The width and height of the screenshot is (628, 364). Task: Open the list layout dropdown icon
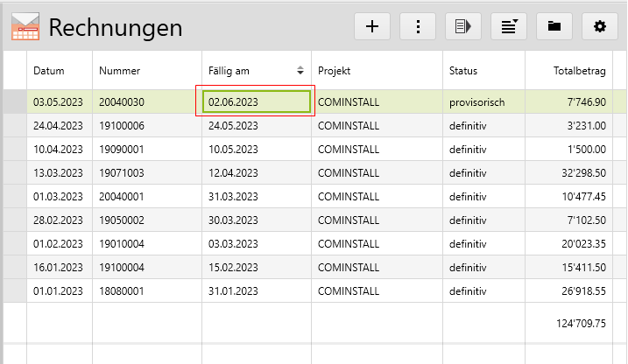[x=509, y=26]
